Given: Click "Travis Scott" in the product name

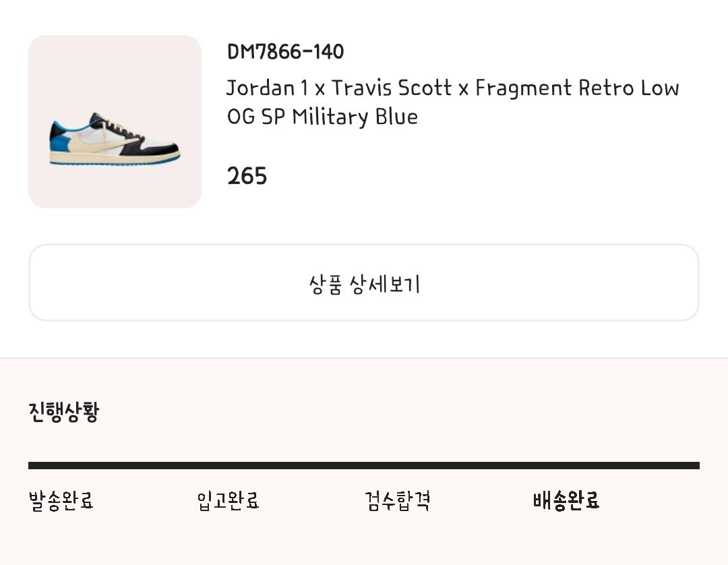Looking at the screenshot, I should pyautogui.click(x=391, y=88).
